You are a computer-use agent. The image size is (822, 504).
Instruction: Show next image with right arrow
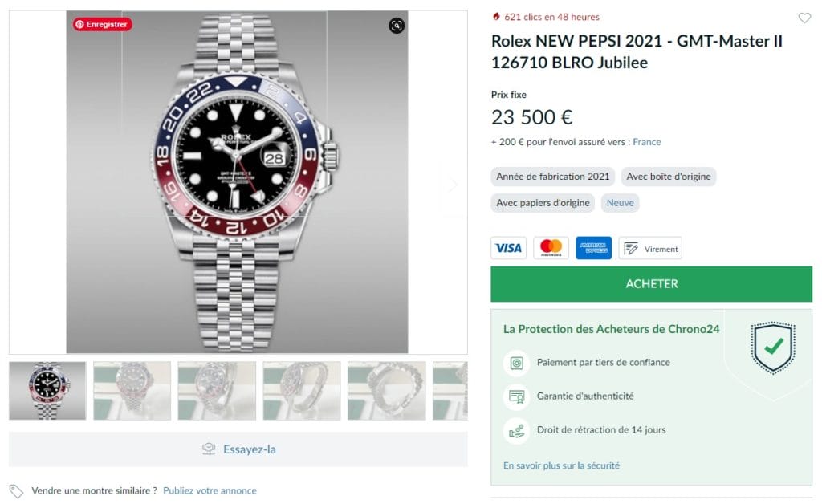tap(454, 185)
